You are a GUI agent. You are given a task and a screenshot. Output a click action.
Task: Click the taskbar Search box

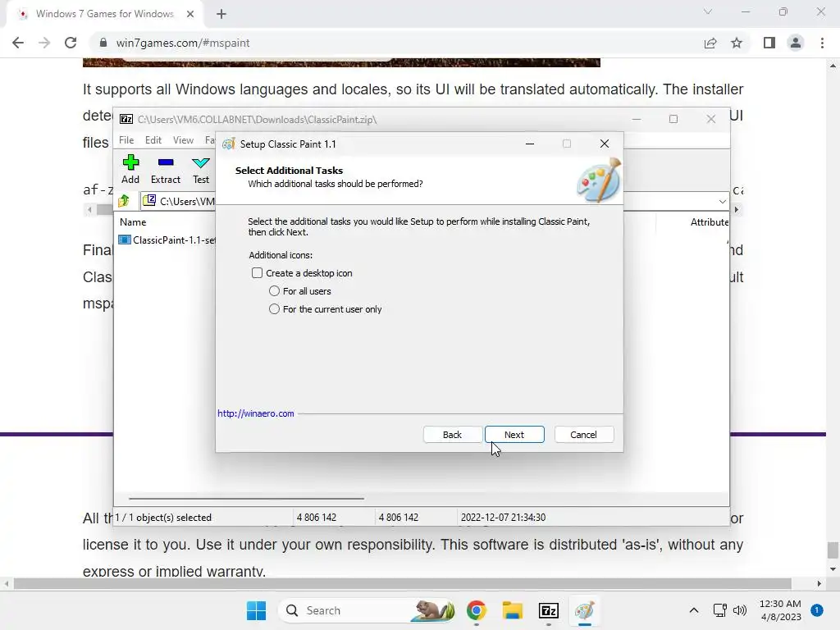pyautogui.click(x=367, y=610)
